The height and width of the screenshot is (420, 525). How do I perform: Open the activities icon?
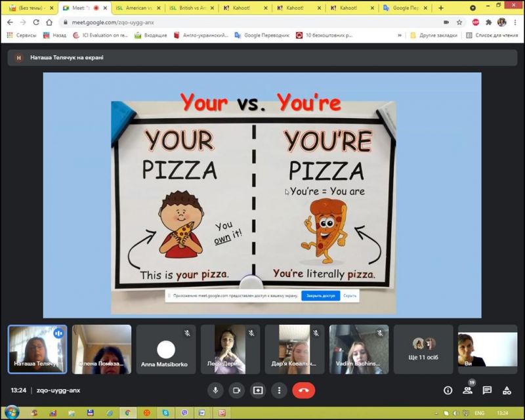[x=507, y=390]
